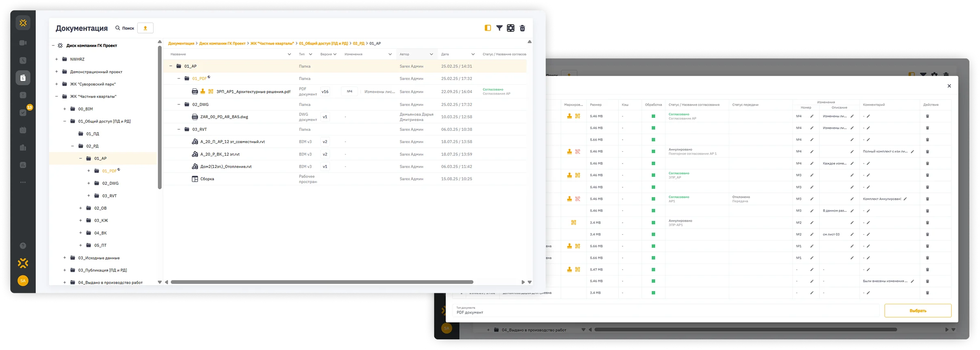Open the documents icon in left sidebar
The width and height of the screenshot is (980, 350).
click(23, 78)
